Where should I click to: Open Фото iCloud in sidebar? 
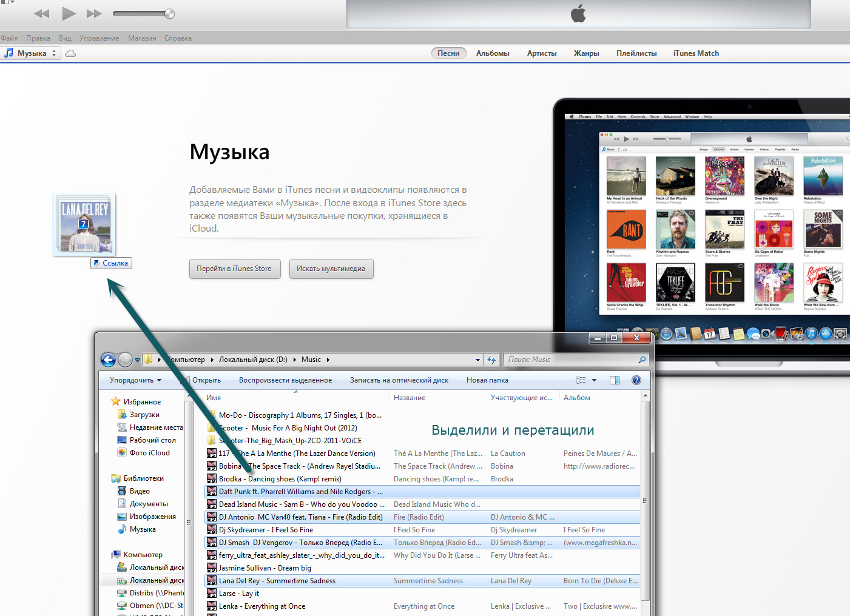(143, 453)
